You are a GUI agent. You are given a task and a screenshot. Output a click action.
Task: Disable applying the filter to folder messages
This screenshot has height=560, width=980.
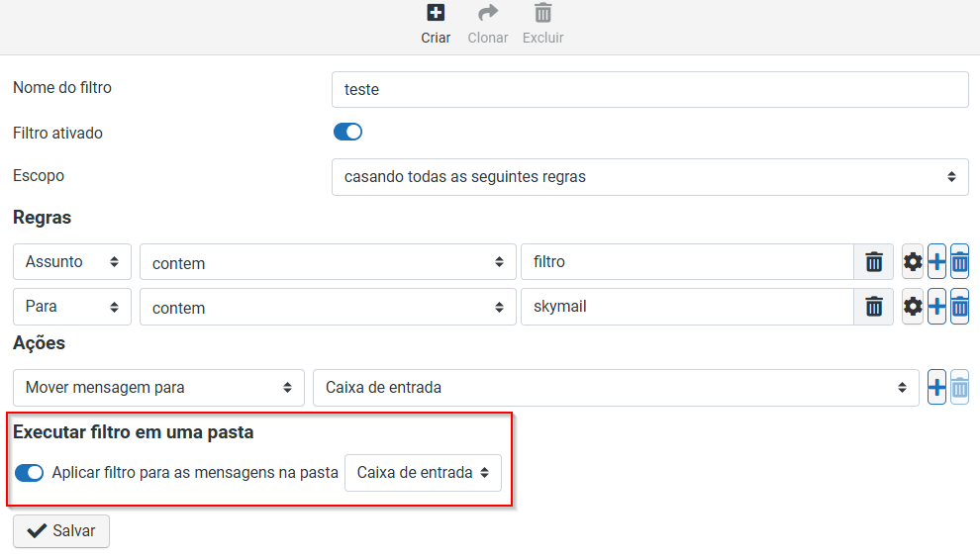pos(30,473)
